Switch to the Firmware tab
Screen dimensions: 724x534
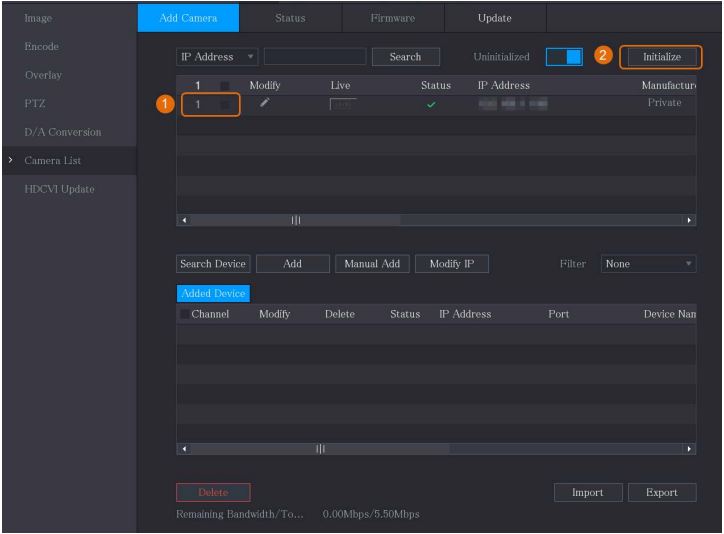coord(393,18)
